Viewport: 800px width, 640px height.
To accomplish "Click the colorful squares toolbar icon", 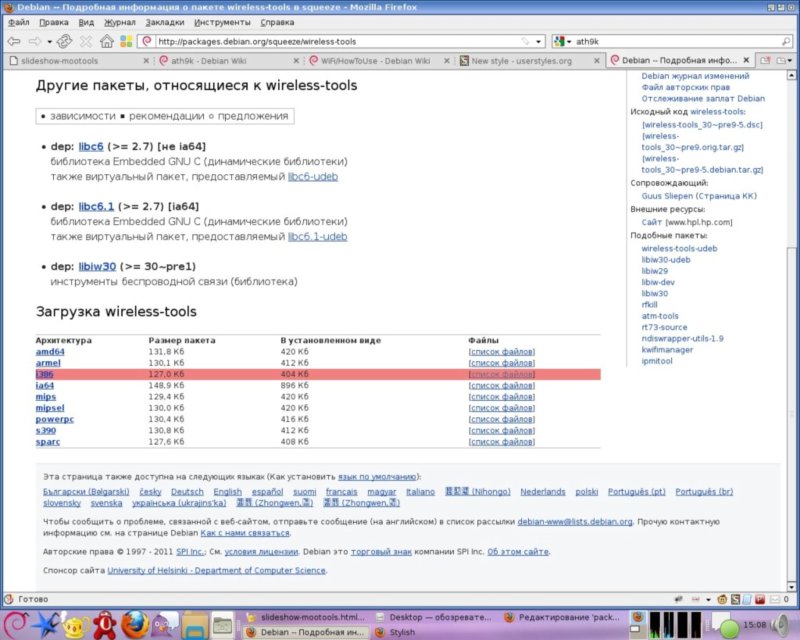I will (126, 41).
